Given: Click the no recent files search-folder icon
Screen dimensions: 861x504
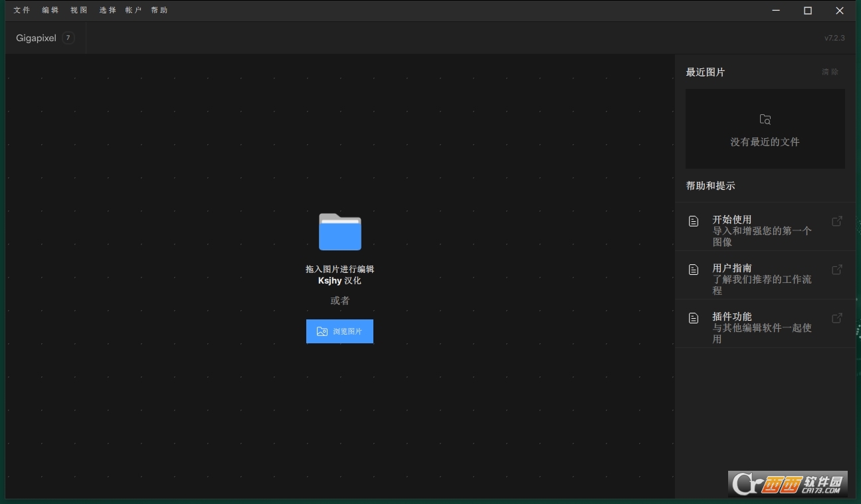Looking at the screenshot, I should click(765, 120).
